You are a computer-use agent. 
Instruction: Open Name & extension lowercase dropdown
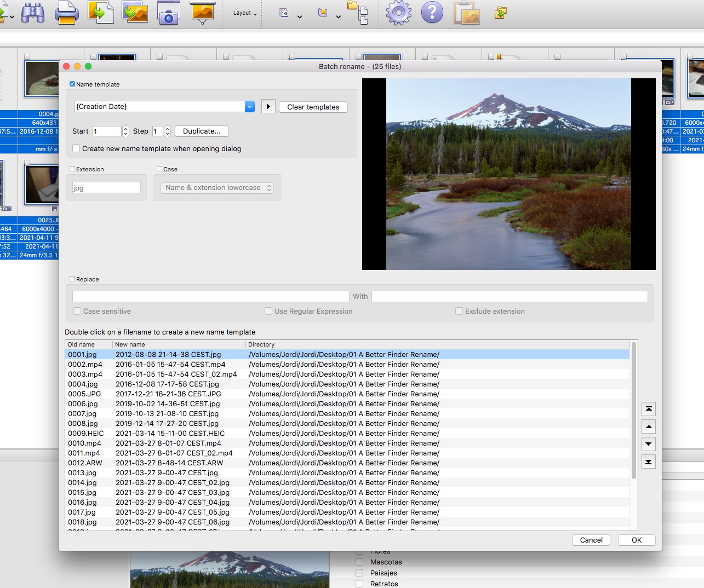coord(218,188)
